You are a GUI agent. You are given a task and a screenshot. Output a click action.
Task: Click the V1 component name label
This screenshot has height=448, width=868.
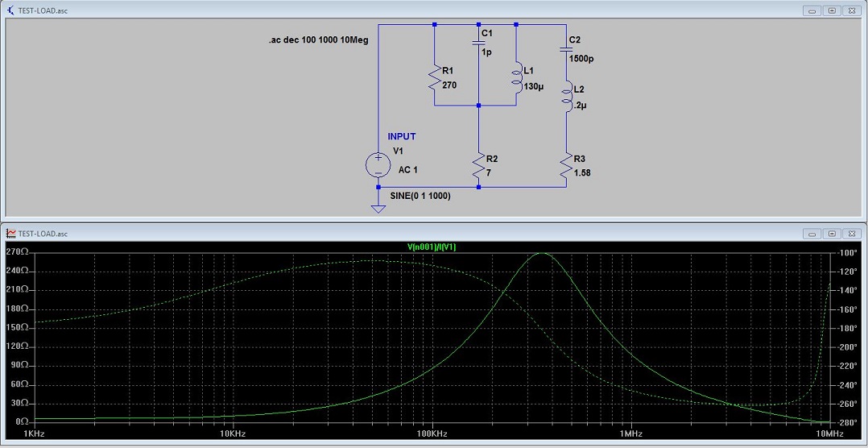click(399, 151)
